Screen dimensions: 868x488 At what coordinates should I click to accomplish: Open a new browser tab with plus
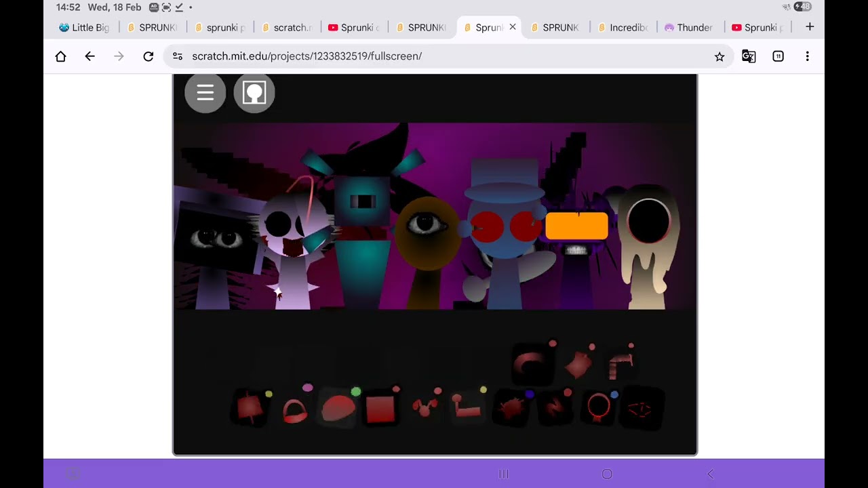[810, 27]
